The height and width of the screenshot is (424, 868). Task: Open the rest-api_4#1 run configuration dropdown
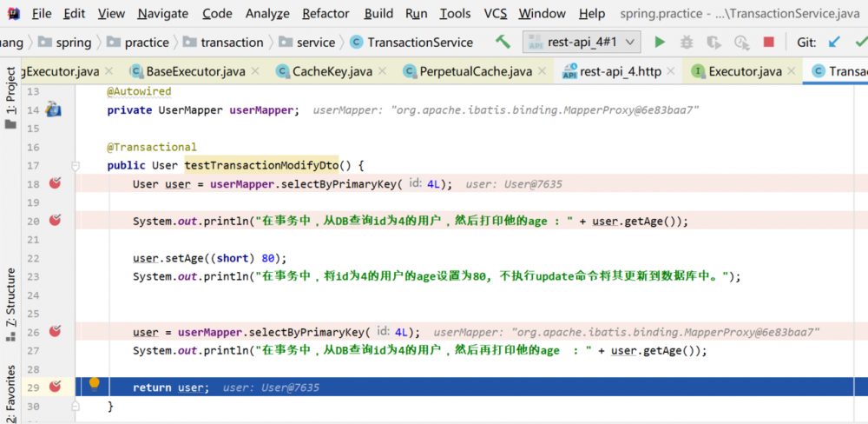[582, 42]
